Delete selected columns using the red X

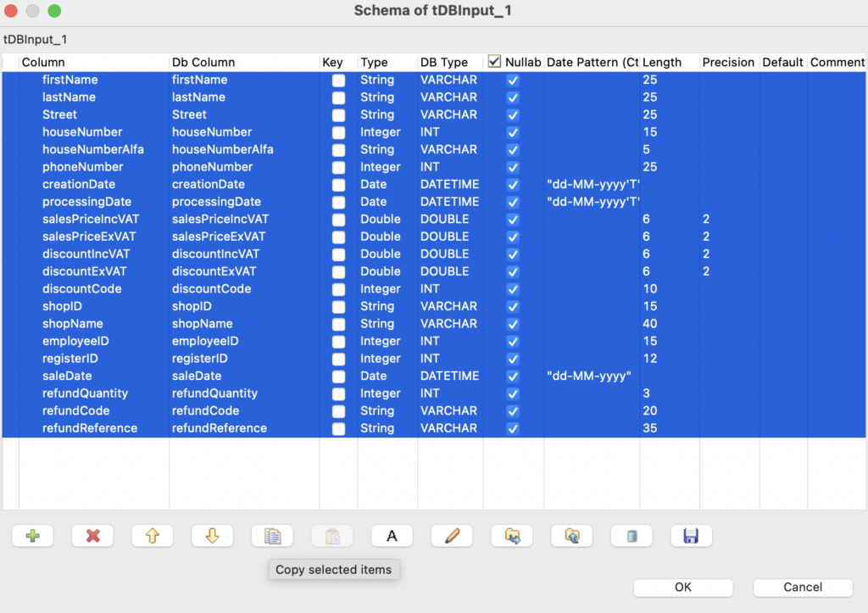click(92, 535)
